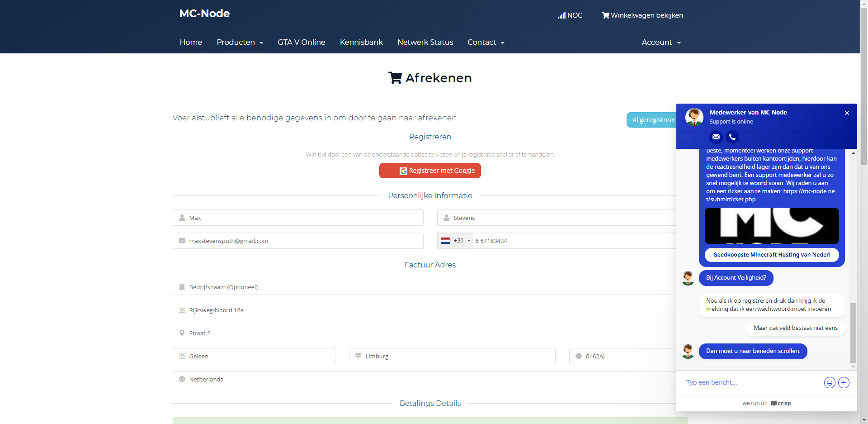The width and height of the screenshot is (868, 424).
Task: Expand the Producten dropdown menu
Action: click(240, 42)
